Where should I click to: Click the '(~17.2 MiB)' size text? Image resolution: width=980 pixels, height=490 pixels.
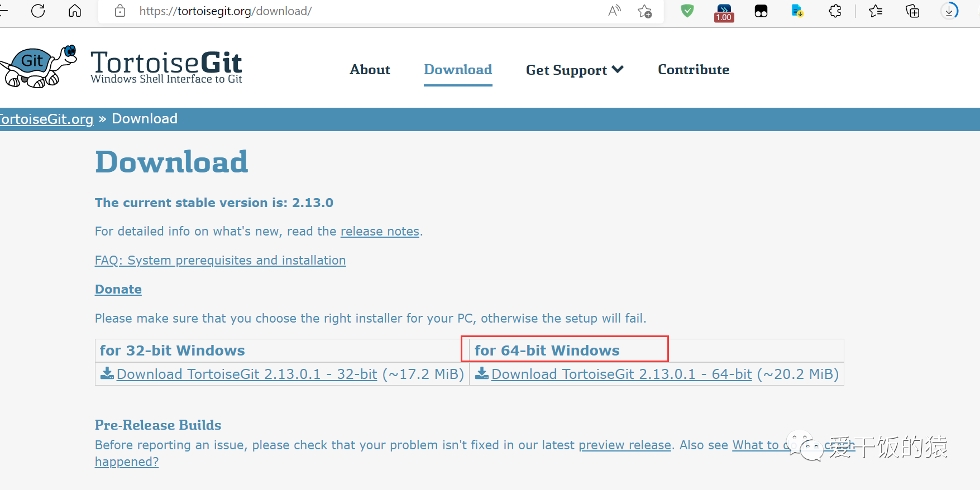[x=423, y=374]
